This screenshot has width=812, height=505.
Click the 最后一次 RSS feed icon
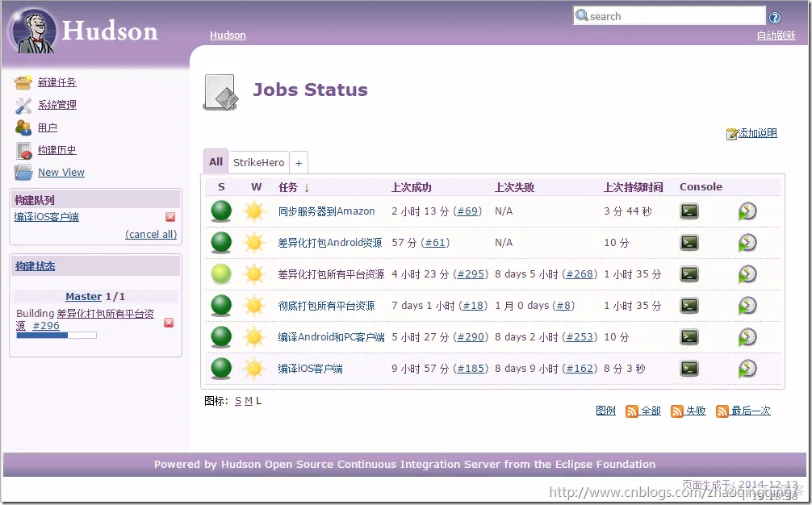pyautogui.click(x=722, y=411)
